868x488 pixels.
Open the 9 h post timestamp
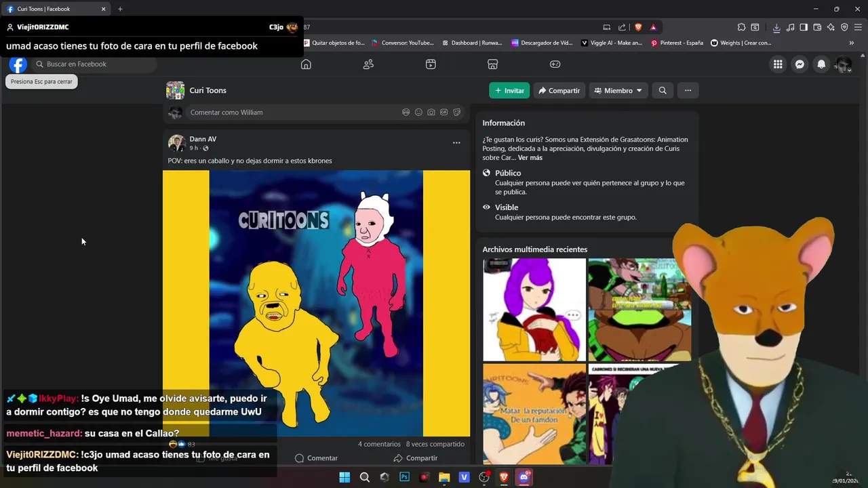point(194,148)
